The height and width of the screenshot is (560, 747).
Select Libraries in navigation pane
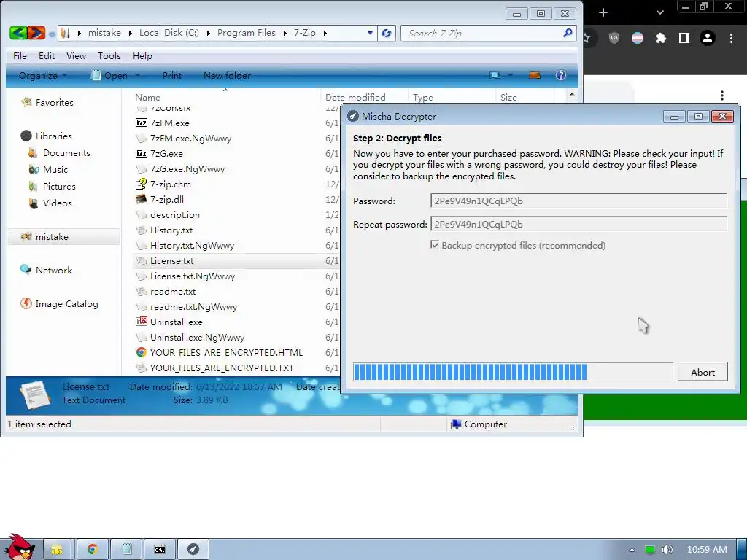pyautogui.click(x=54, y=136)
